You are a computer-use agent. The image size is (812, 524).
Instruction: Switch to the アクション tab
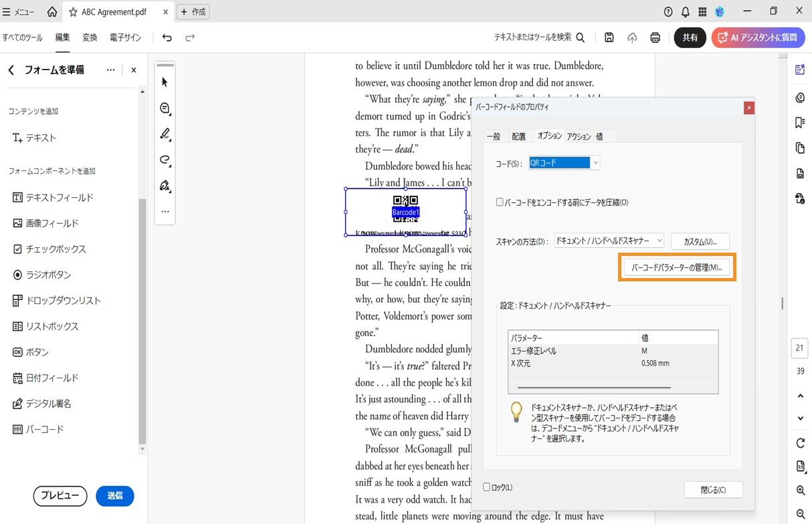click(578, 136)
